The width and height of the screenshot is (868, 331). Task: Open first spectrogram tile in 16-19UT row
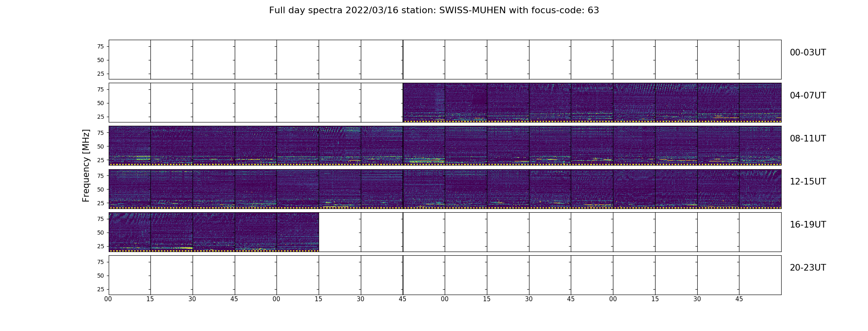pyautogui.click(x=130, y=232)
